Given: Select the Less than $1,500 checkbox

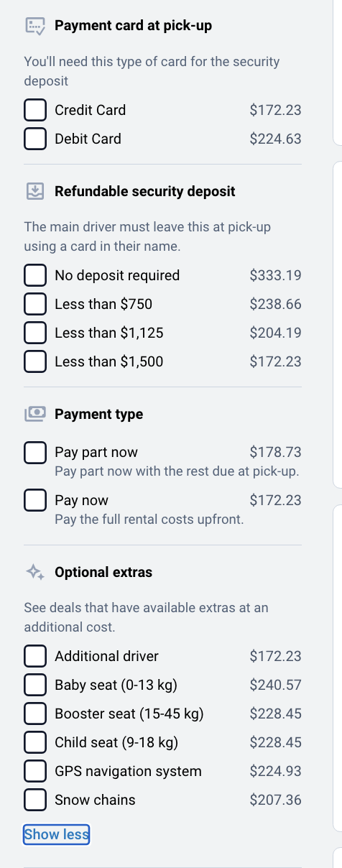Looking at the screenshot, I should (x=35, y=361).
